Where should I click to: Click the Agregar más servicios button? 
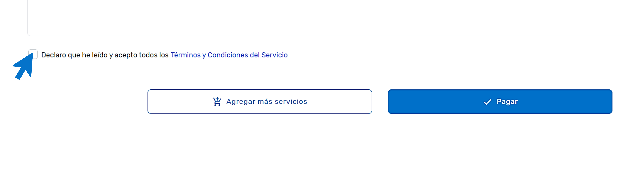[260, 102]
